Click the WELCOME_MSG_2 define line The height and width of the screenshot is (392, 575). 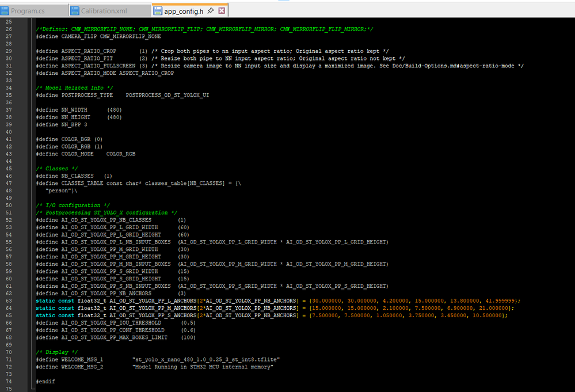(154, 366)
